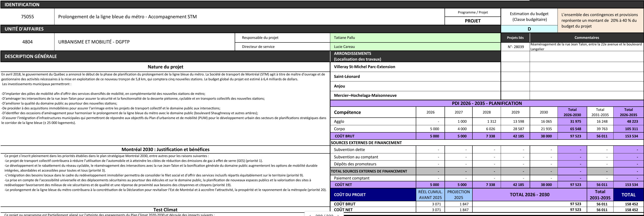Click the PDI 2026 - 2035 - PLANIFICATION banner
The height and width of the screenshot is (216, 644).
coord(486,103)
